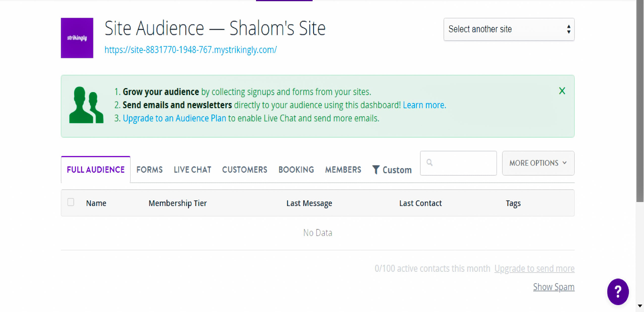Click the Last Contact column header
Screen dimensions: 644x312
[420, 203]
